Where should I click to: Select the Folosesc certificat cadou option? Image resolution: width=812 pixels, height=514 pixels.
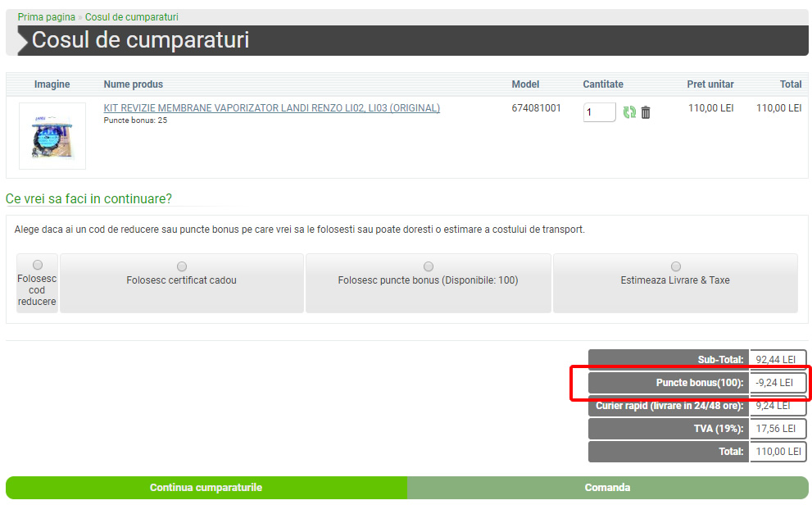point(182,267)
